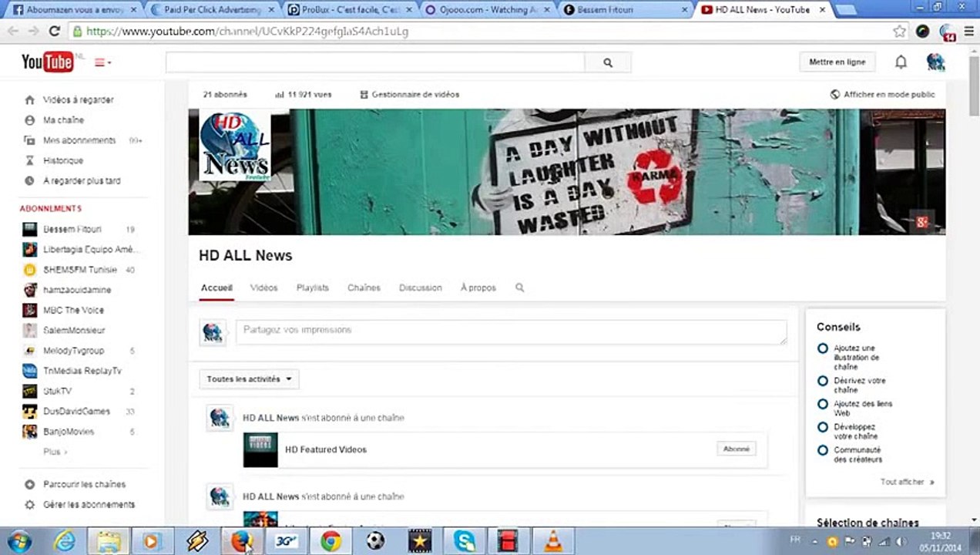Open Vidéos à regarder in sidebar

(x=78, y=100)
